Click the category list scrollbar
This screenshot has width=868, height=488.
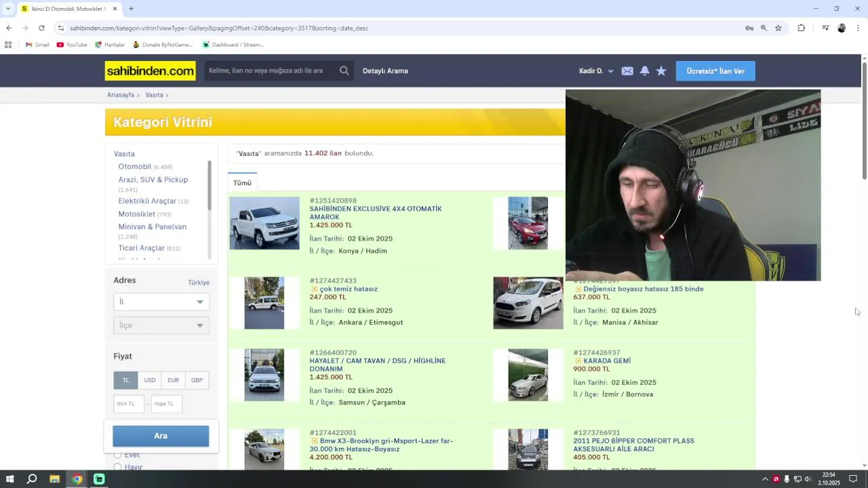pyautogui.click(x=210, y=185)
